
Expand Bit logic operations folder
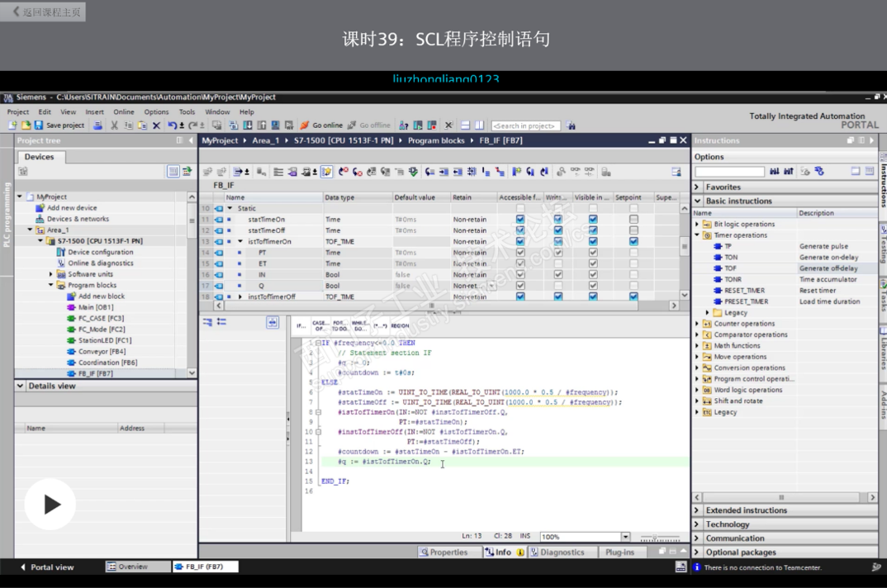[697, 224]
